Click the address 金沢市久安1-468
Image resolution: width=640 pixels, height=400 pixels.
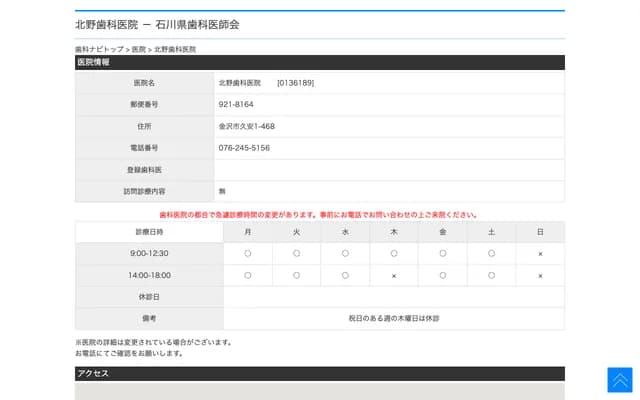246,126
